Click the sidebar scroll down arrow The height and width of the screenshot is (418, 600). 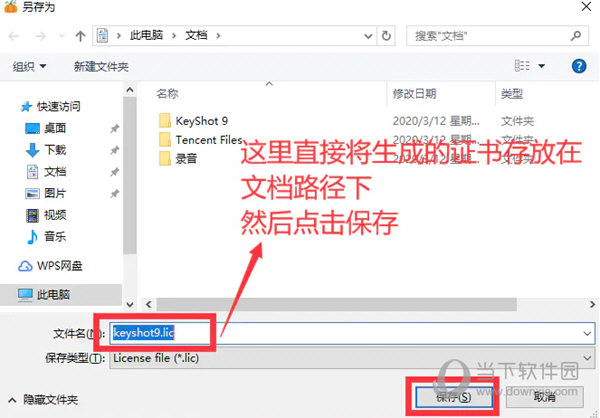(130, 305)
